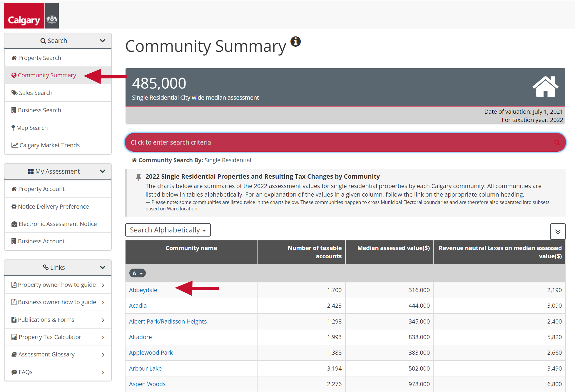575x392 pixels.
Task: Click the tags icon beside Sales Search
Action: pyautogui.click(x=14, y=93)
